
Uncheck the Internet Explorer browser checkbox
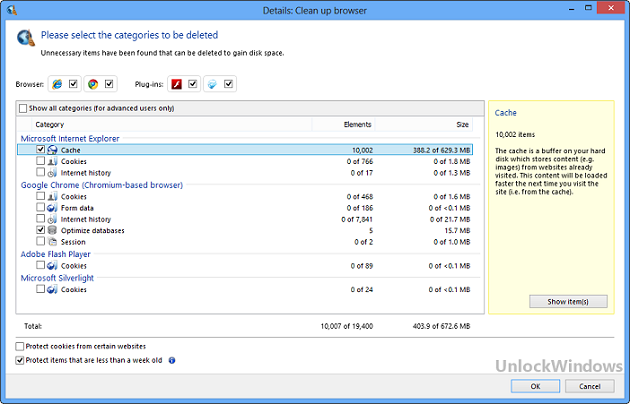(73, 84)
